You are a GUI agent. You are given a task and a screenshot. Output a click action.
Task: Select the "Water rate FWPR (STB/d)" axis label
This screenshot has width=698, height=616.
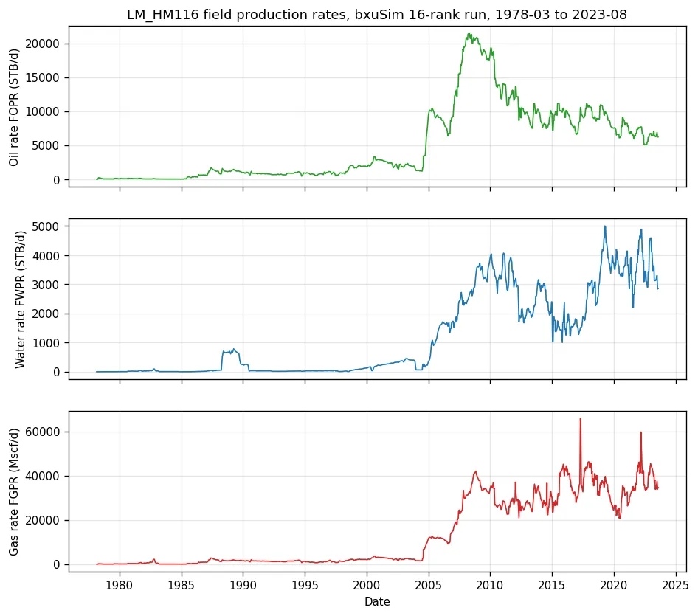(20, 299)
